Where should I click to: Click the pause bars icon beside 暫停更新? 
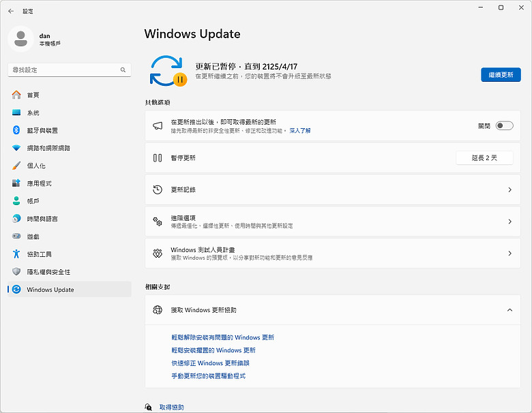158,157
